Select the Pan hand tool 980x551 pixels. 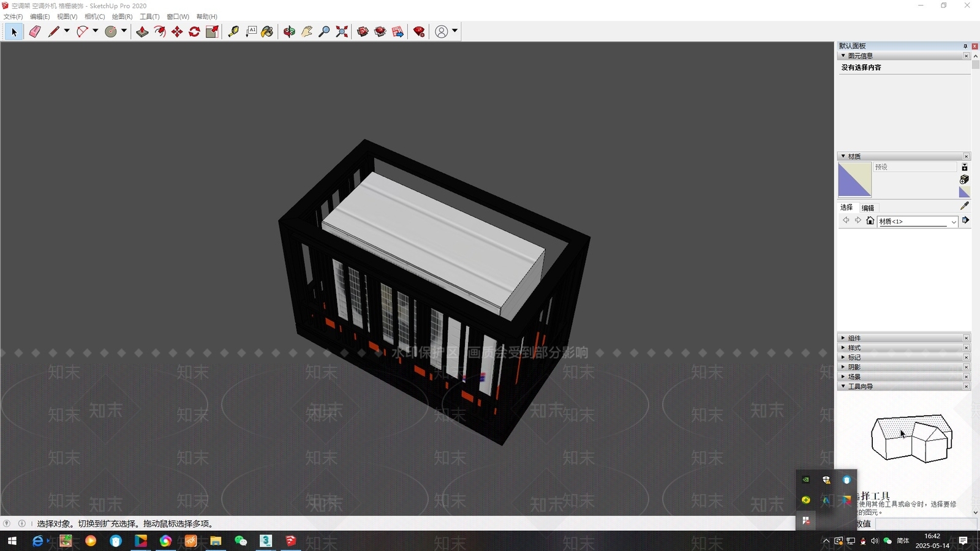pos(307,32)
